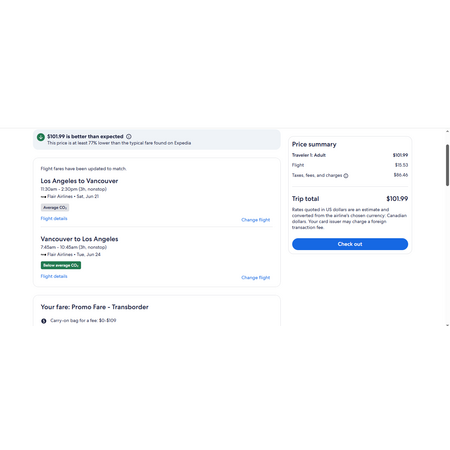Open info icon beside 'better than expected'

point(129,136)
